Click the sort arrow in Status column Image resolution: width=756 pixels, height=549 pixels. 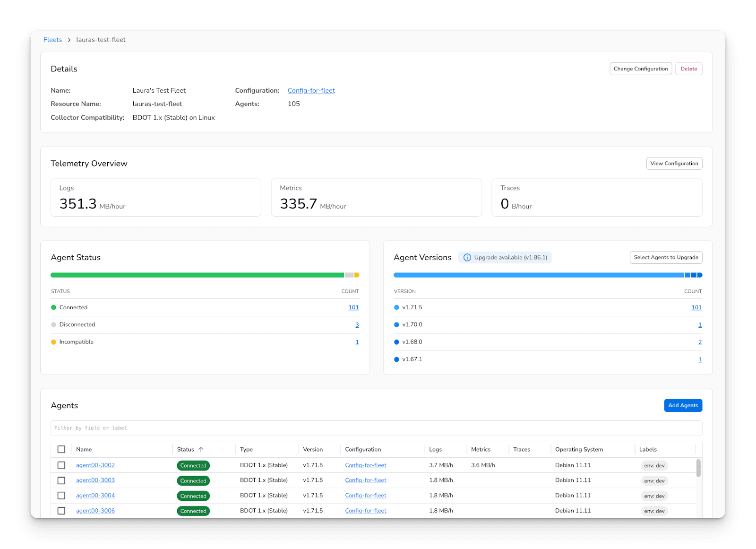coord(201,450)
